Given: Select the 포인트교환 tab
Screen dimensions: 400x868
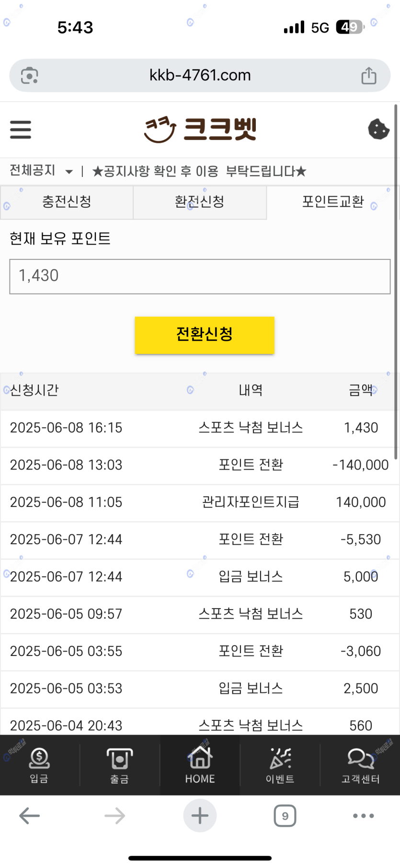Looking at the screenshot, I should click(x=332, y=202).
